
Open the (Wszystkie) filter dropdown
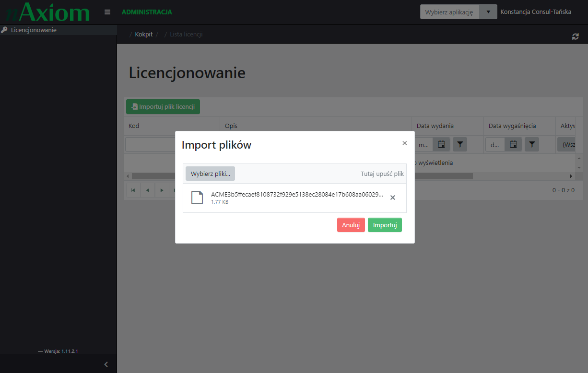pyautogui.click(x=571, y=144)
